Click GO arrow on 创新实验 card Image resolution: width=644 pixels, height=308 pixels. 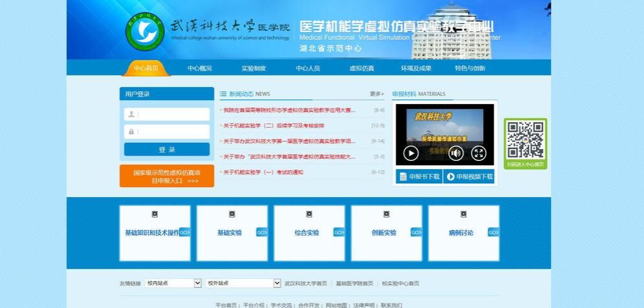click(x=416, y=232)
